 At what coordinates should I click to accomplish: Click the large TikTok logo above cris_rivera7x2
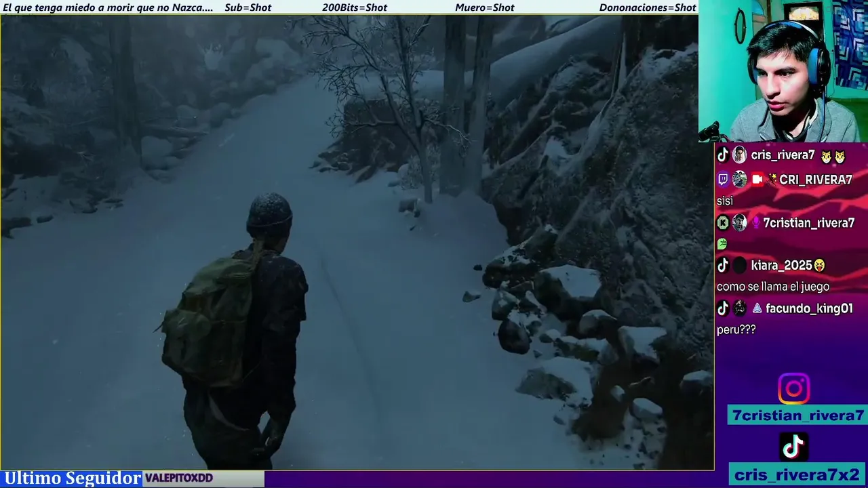pyautogui.click(x=793, y=447)
